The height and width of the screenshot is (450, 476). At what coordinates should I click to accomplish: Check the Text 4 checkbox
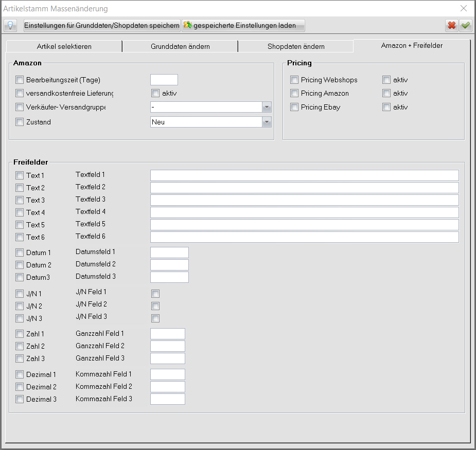point(20,212)
